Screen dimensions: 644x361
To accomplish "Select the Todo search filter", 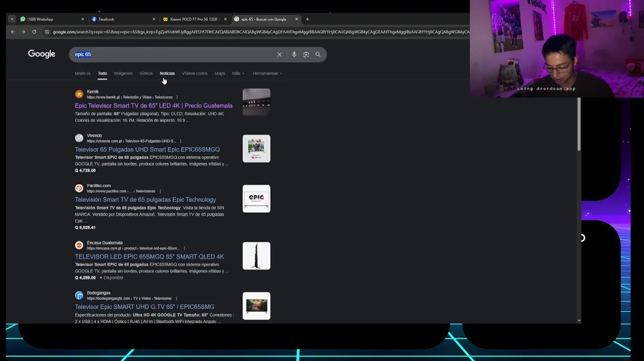I will [x=102, y=73].
